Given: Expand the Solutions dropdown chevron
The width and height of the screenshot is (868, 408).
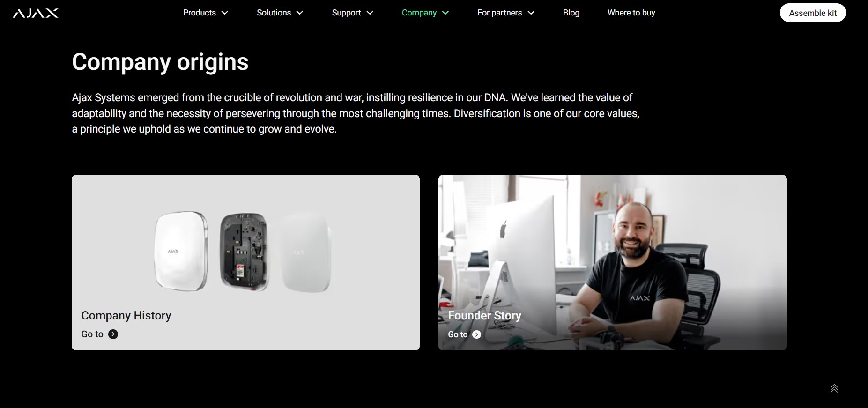Looking at the screenshot, I should pyautogui.click(x=300, y=13).
